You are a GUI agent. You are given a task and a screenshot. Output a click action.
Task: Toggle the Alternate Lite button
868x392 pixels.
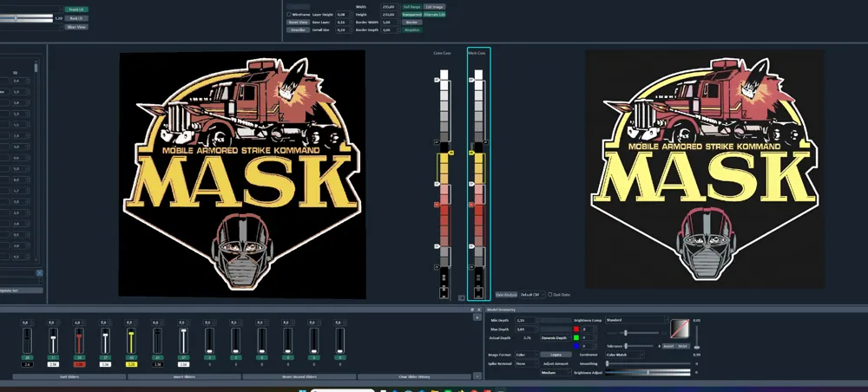click(435, 15)
